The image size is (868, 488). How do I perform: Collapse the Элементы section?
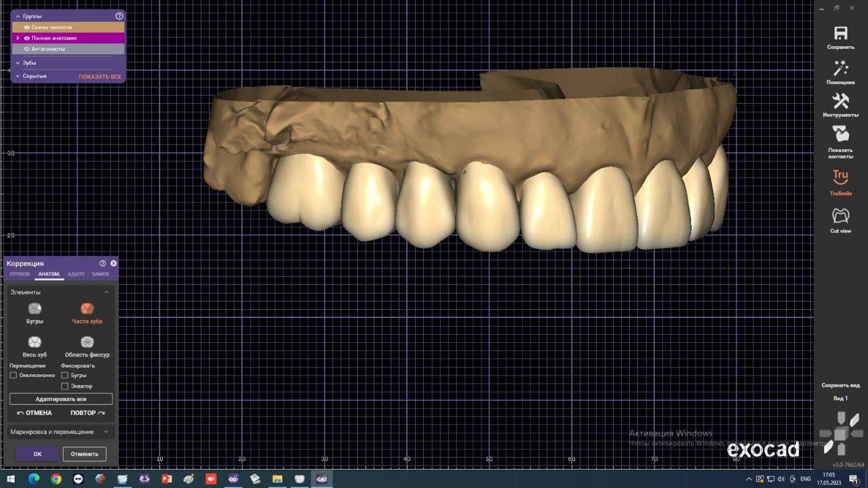click(106, 292)
